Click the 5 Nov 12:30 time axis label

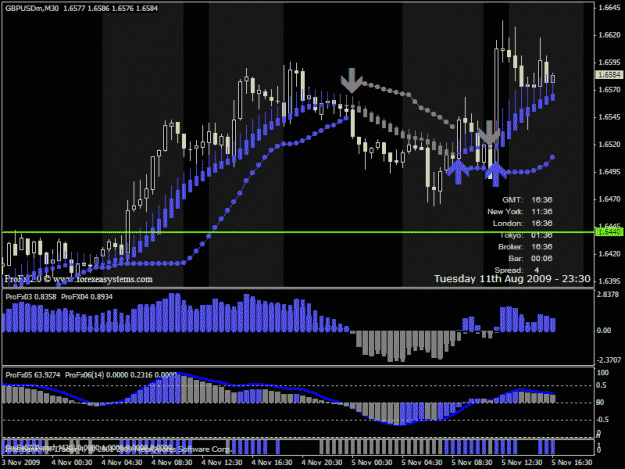pos(522,463)
